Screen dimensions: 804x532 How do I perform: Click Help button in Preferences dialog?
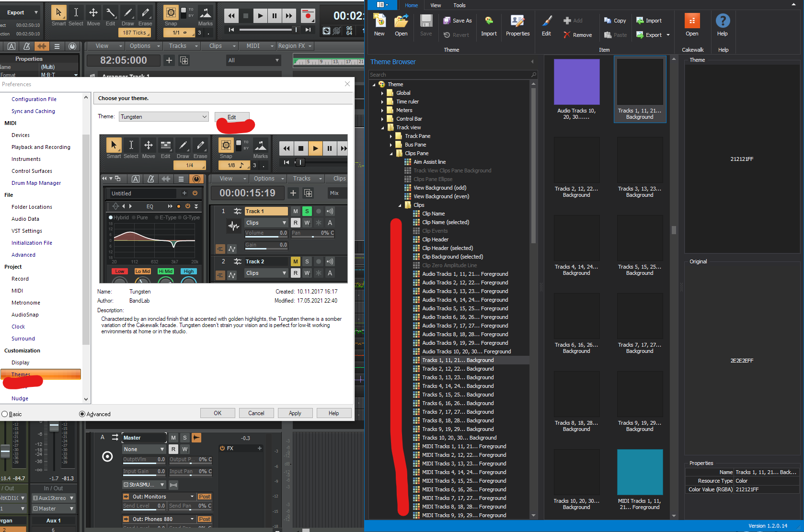tap(334, 413)
